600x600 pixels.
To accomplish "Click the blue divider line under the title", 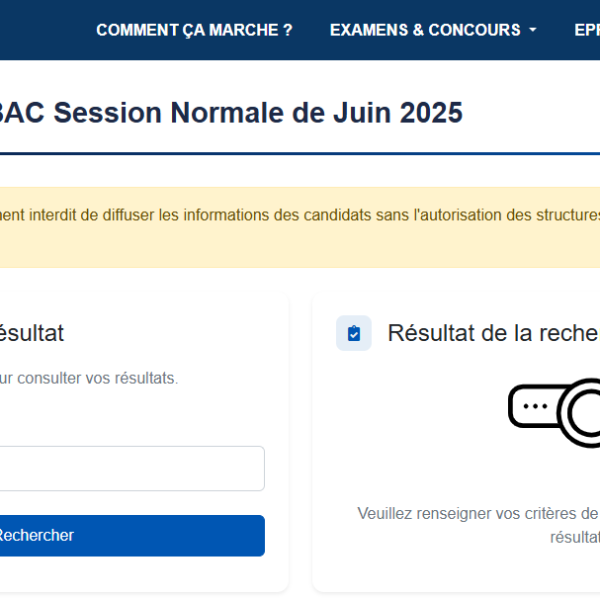I will pos(300,154).
